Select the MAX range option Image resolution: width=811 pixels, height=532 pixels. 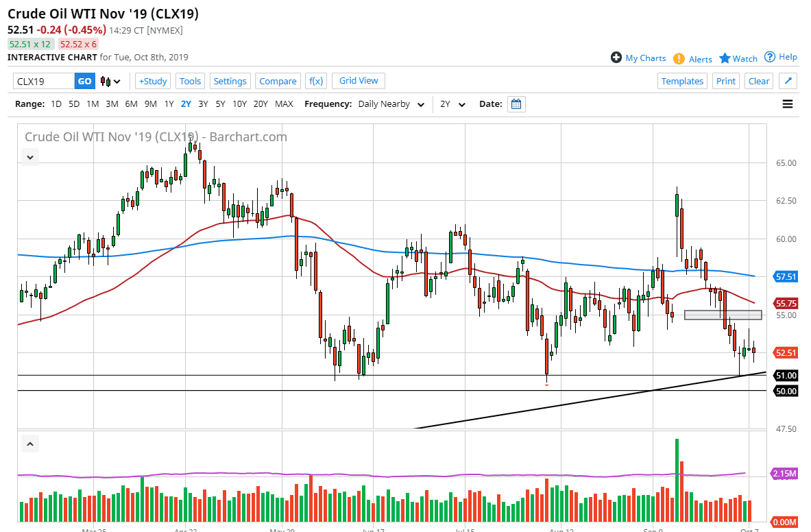tap(284, 104)
